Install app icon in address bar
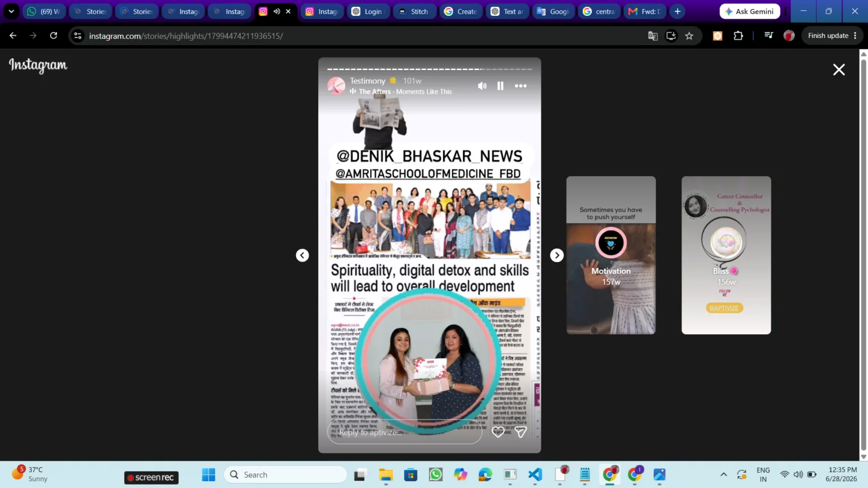The width and height of the screenshot is (868, 488). tap(671, 36)
